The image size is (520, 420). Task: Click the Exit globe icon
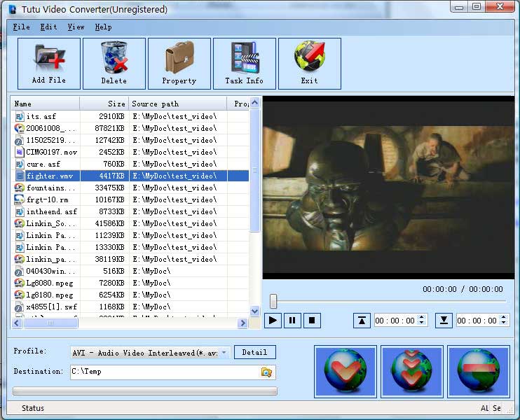click(310, 63)
